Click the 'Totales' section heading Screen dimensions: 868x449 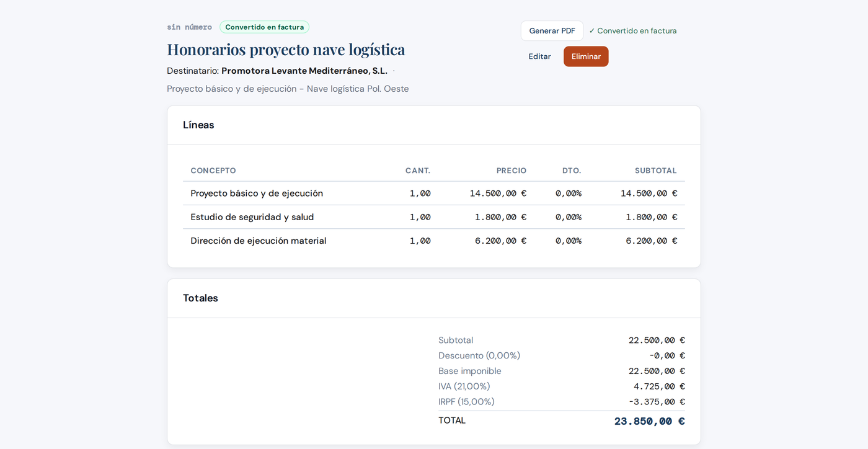pyautogui.click(x=200, y=298)
